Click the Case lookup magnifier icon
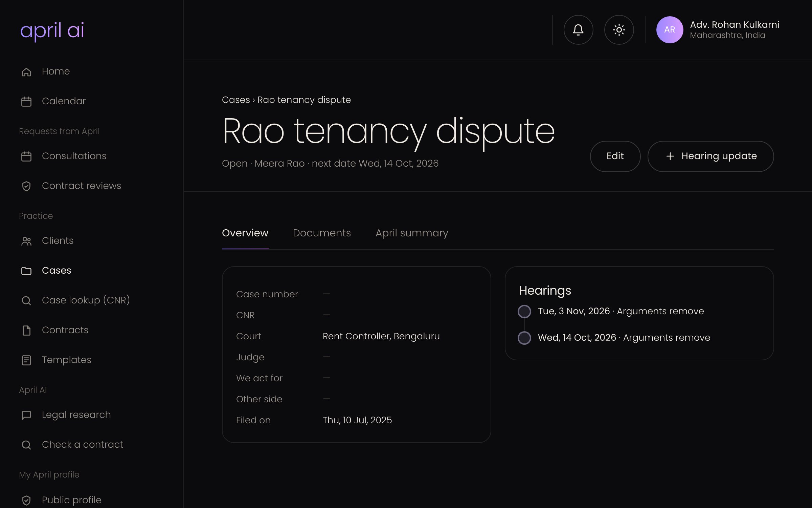Image resolution: width=812 pixels, height=508 pixels. click(26, 300)
